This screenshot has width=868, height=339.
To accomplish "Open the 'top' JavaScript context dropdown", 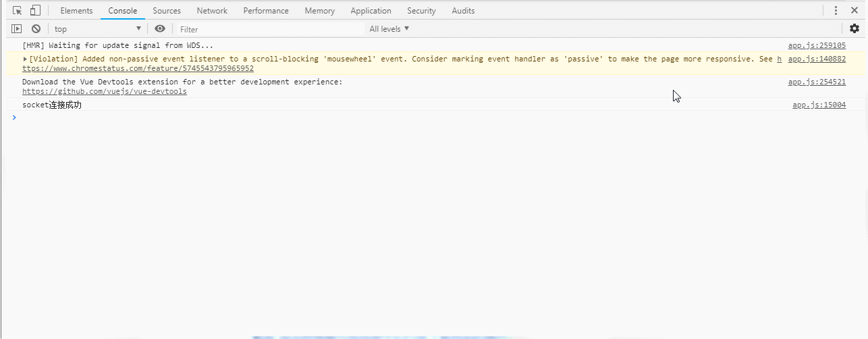I will (x=99, y=29).
